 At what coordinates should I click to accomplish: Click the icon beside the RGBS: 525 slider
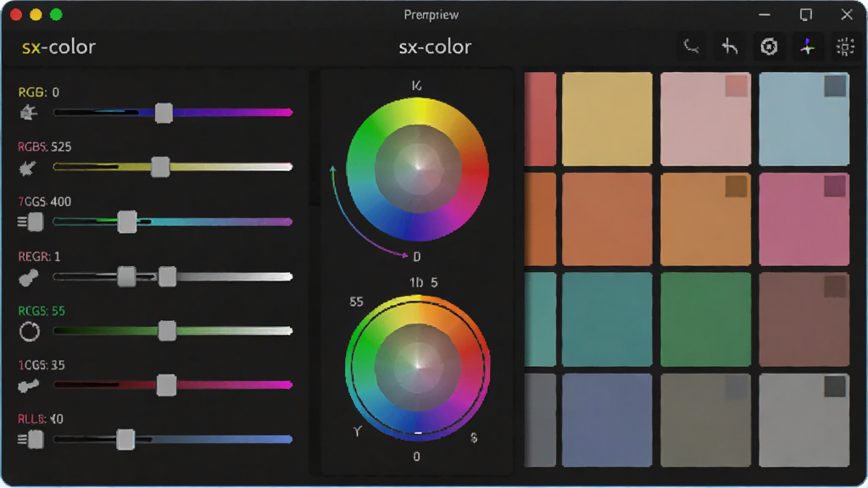[x=28, y=168]
